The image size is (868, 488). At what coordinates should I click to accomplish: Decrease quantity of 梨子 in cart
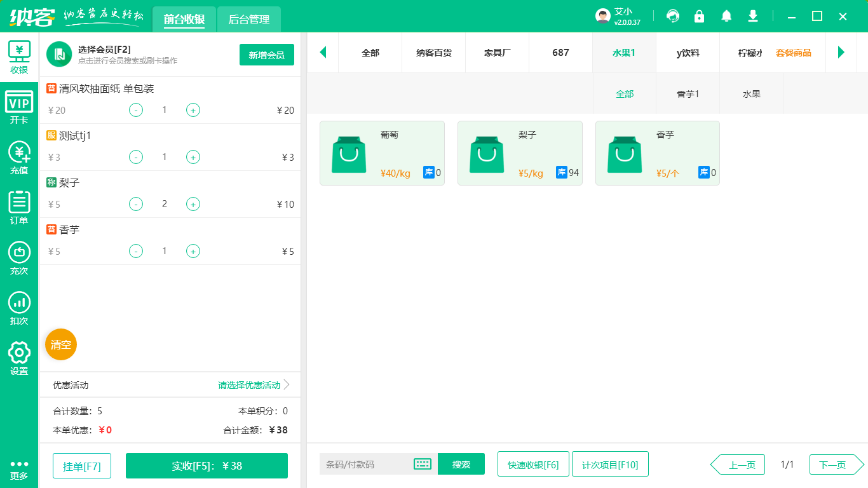pos(136,204)
